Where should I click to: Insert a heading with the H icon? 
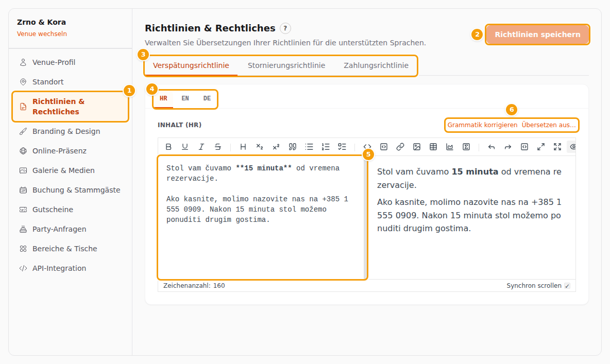tap(243, 147)
